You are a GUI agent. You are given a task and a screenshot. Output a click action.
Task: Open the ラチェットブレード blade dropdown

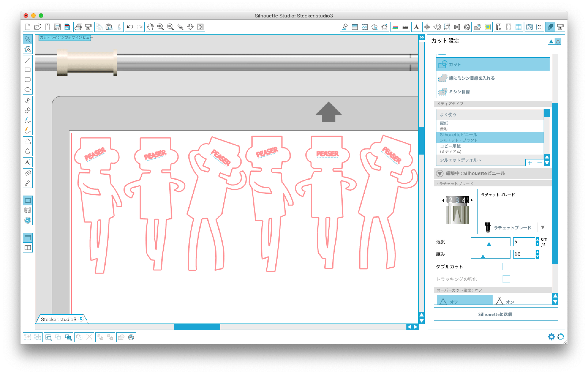(x=543, y=227)
